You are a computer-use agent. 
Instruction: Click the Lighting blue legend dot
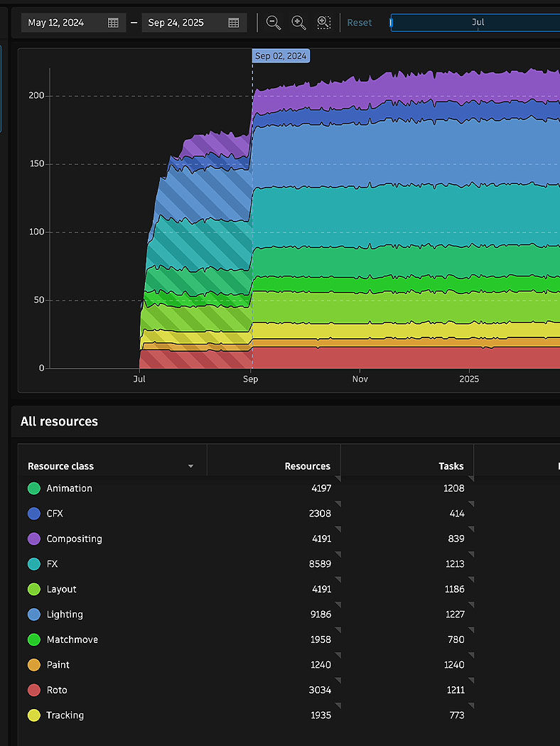click(x=34, y=615)
